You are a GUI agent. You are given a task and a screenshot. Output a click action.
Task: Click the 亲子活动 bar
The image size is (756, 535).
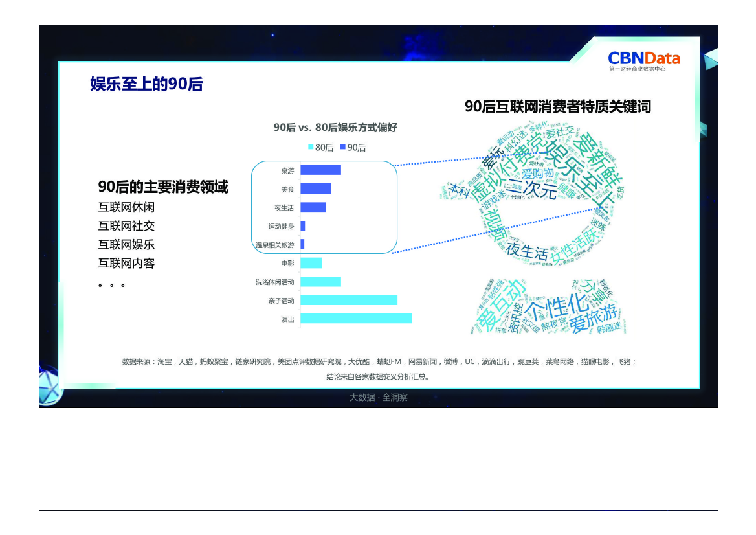tap(349, 301)
